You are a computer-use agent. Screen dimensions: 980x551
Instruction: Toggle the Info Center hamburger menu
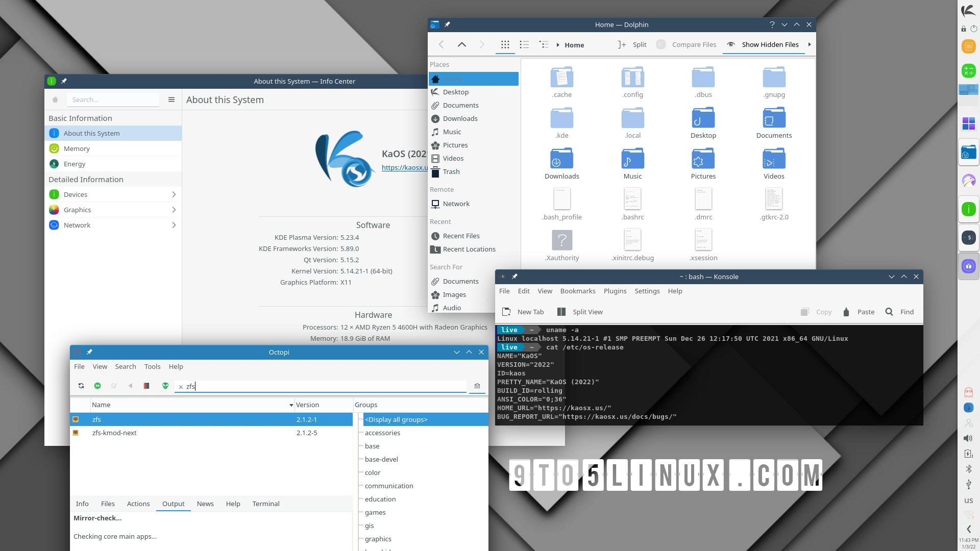171,100
